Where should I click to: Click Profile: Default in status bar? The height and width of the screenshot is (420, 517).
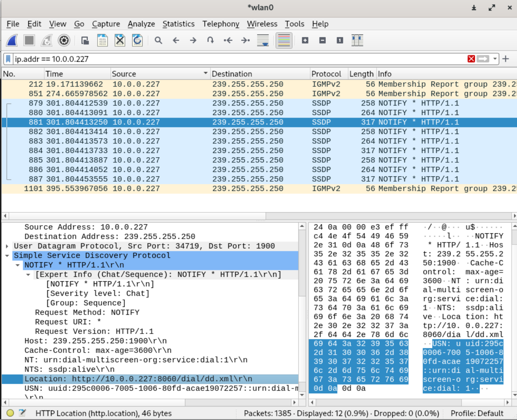pyautogui.click(x=477, y=413)
